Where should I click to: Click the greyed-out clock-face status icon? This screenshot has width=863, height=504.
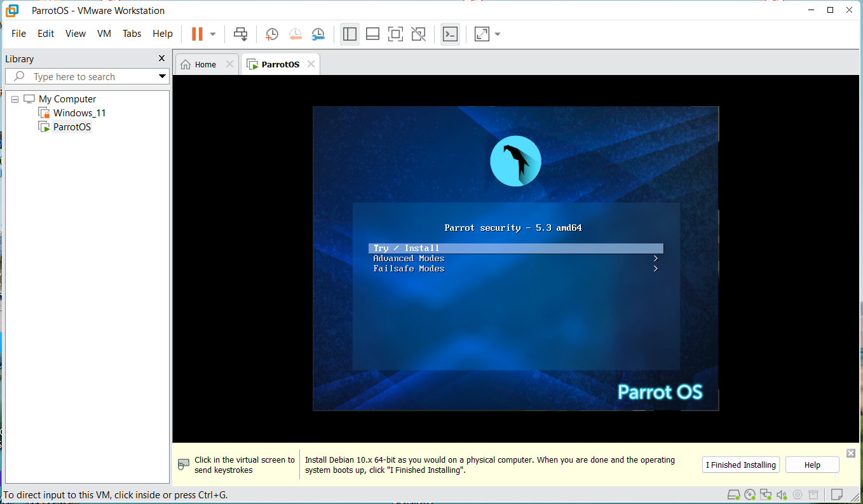point(797,494)
